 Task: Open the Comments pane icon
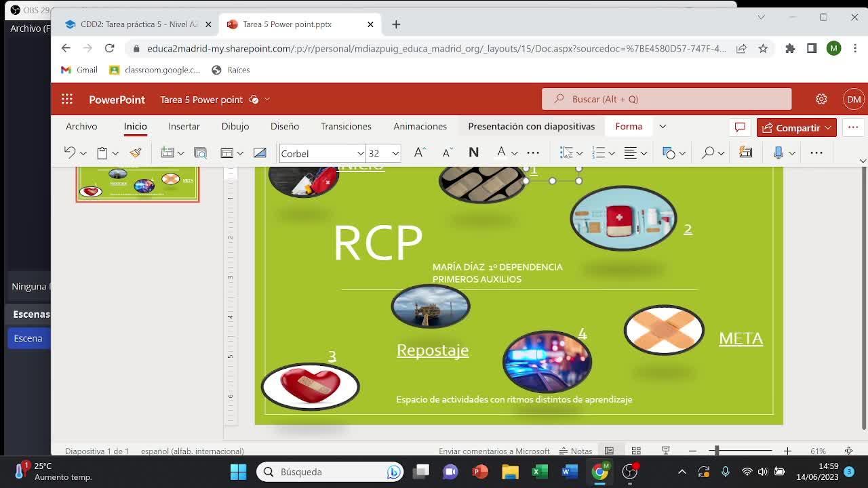740,127
